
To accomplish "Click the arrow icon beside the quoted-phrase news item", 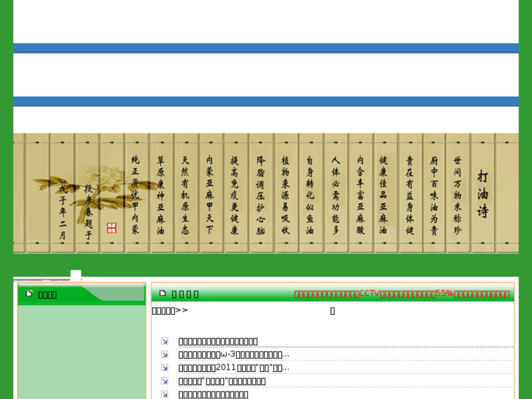I will tap(165, 381).
